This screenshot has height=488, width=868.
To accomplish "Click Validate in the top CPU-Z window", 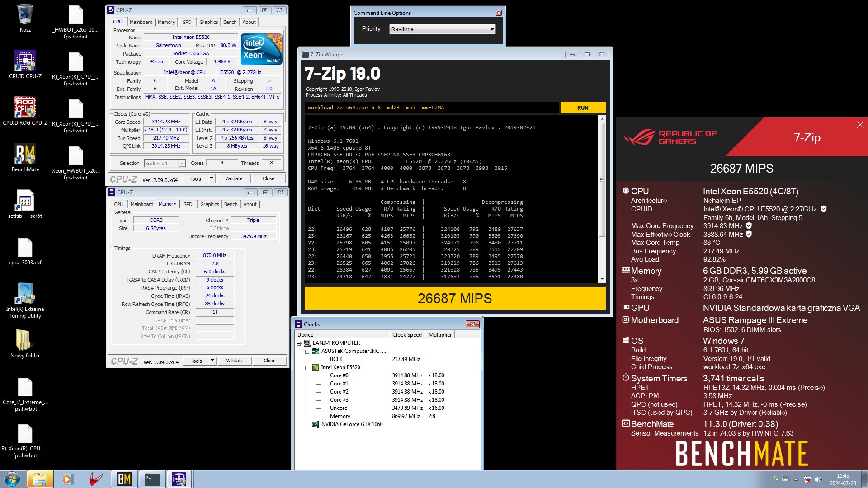I will [234, 178].
